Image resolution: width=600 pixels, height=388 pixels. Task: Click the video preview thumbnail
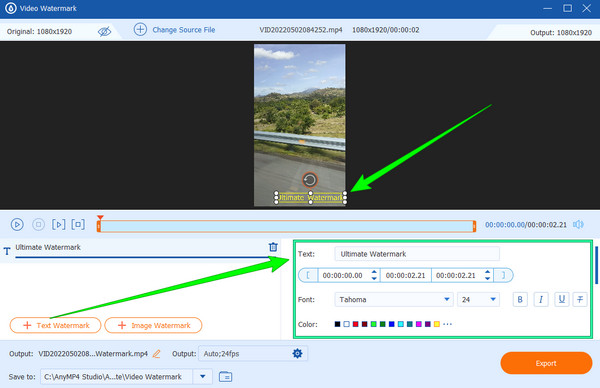[x=300, y=125]
